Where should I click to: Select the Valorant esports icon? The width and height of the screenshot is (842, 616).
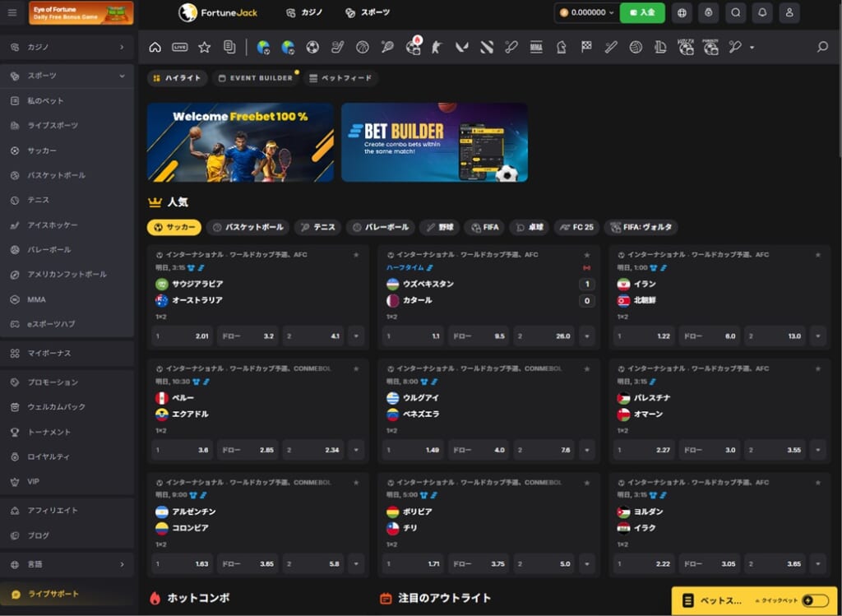(462, 47)
